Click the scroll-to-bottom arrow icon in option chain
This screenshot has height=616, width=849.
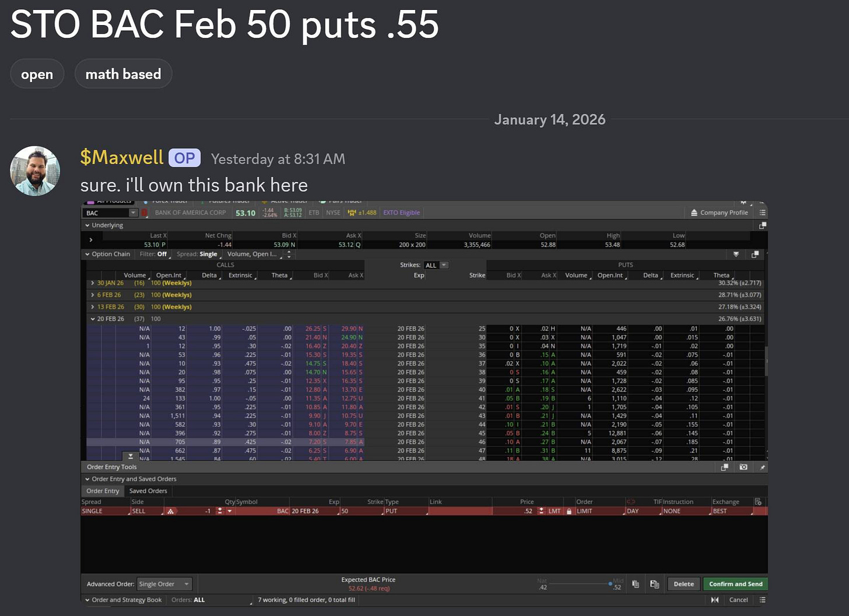pos(131,456)
